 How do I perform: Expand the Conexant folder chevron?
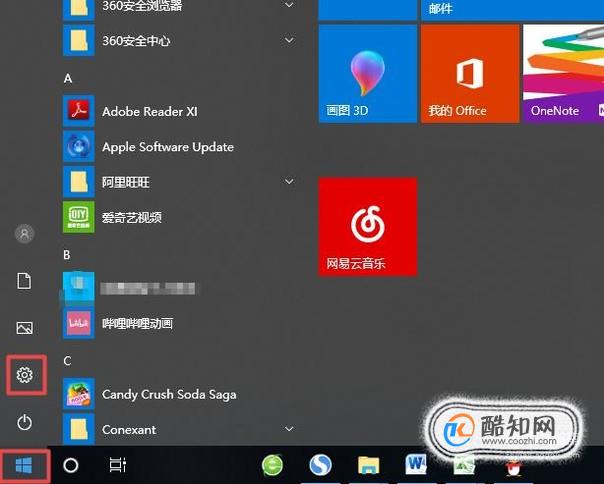coord(289,429)
